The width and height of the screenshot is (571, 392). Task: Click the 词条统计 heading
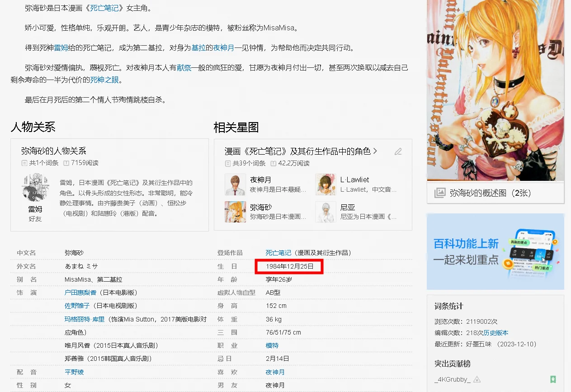[x=449, y=306]
